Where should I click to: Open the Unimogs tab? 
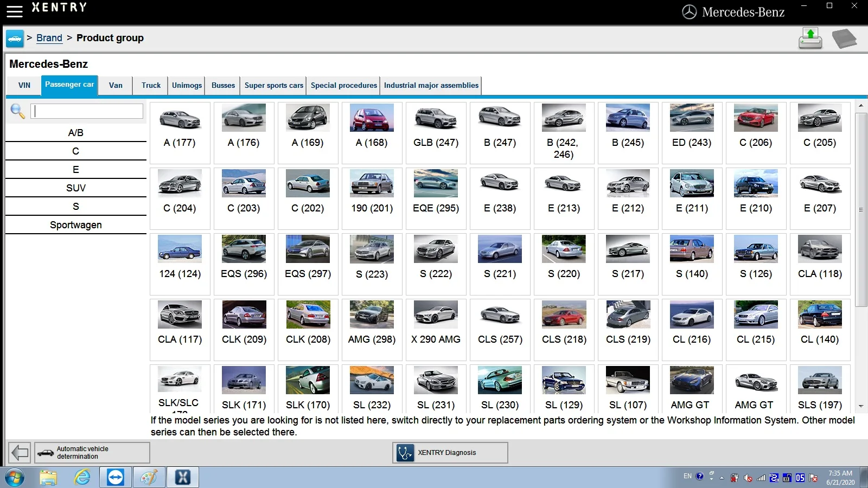pos(187,85)
